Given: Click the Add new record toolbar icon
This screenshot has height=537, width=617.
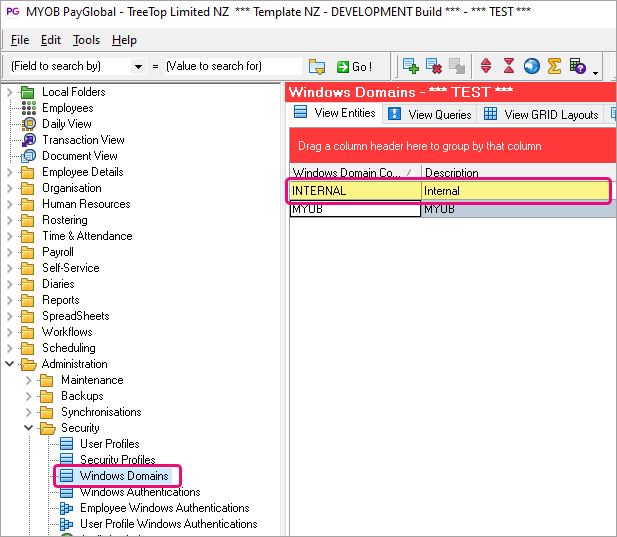Looking at the screenshot, I should (411, 66).
